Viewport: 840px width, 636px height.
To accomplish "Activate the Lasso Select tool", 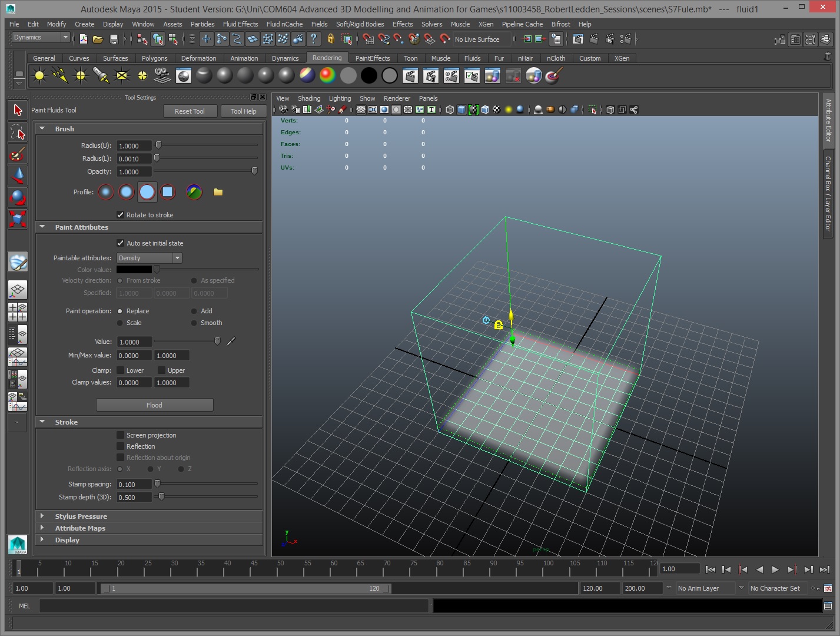I will pyautogui.click(x=18, y=132).
